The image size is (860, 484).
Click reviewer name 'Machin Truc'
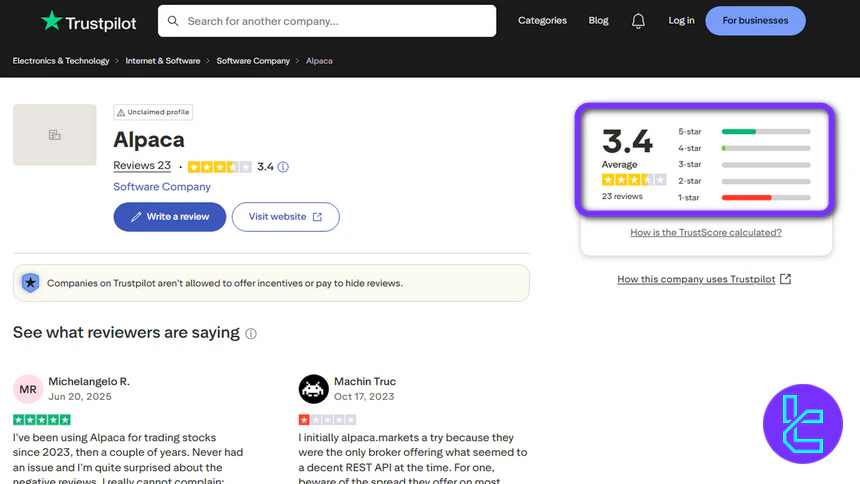pyautogui.click(x=365, y=381)
